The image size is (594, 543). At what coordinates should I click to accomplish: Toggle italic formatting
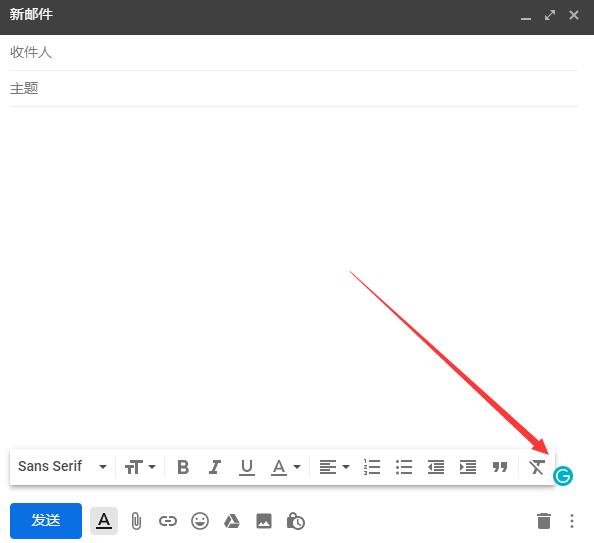tap(215, 467)
